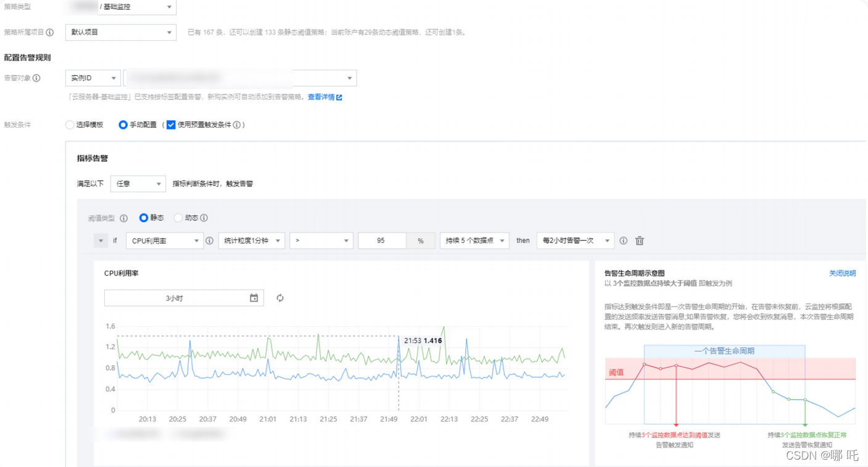Click the 22:49 x-axis label
This screenshot has height=467, width=868.
[x=540, y=419]
